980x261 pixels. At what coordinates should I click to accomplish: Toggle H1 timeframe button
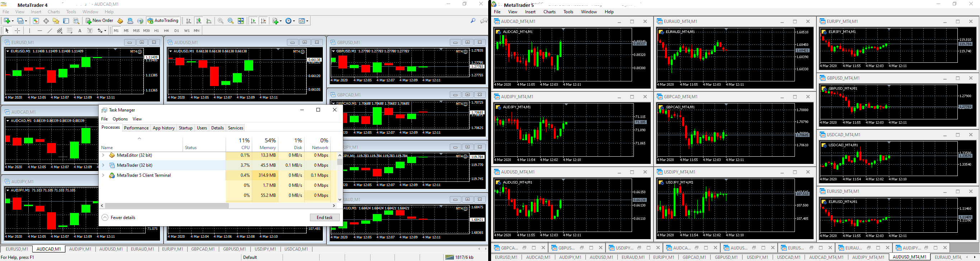pyautogui.click(x=156, y=31)
